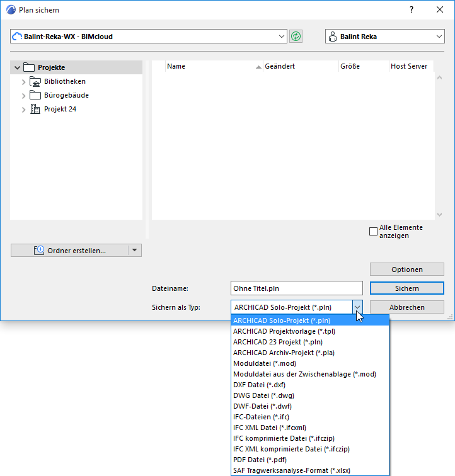Click the file list scroll down arrow
Screen dimensions: 455x476
439,214
